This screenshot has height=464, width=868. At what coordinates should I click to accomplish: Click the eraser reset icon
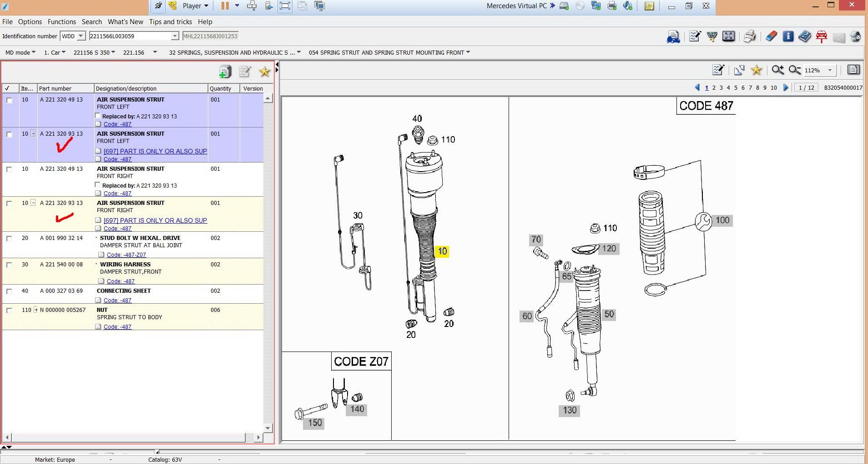(x=771, y=36)
